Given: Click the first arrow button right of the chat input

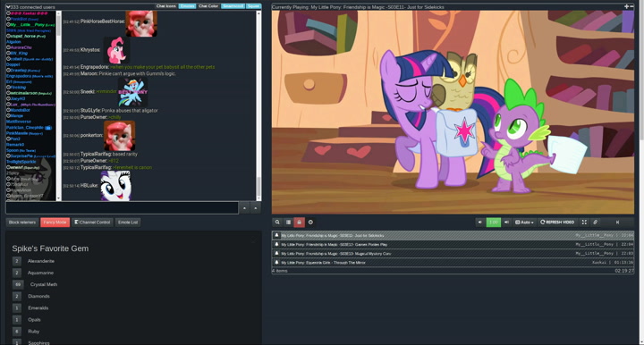Looking at the screenshot, I should (x=244, y=208).
